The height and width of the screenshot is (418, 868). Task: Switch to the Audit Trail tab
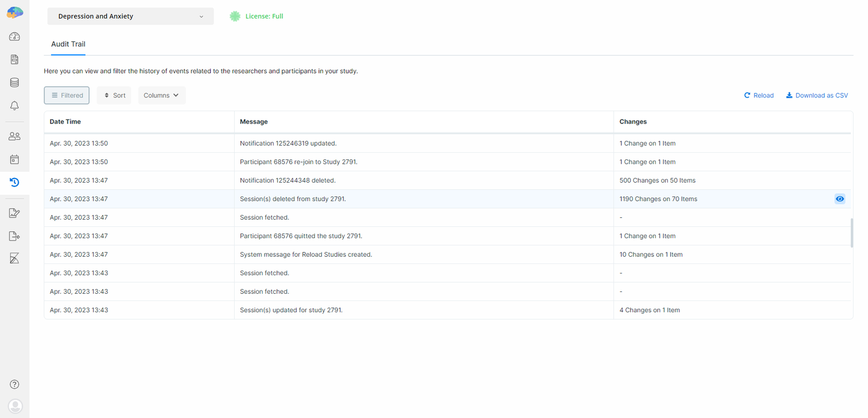[68, 44]
